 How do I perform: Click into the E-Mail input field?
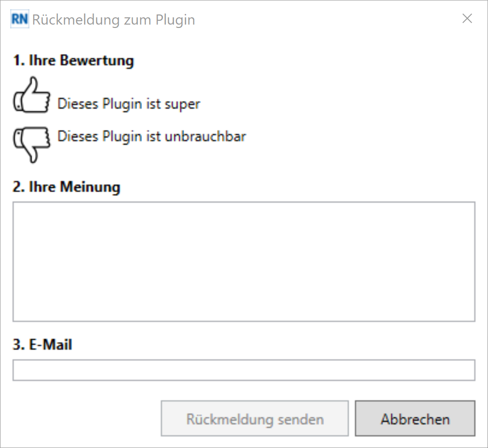coord(244,370)
